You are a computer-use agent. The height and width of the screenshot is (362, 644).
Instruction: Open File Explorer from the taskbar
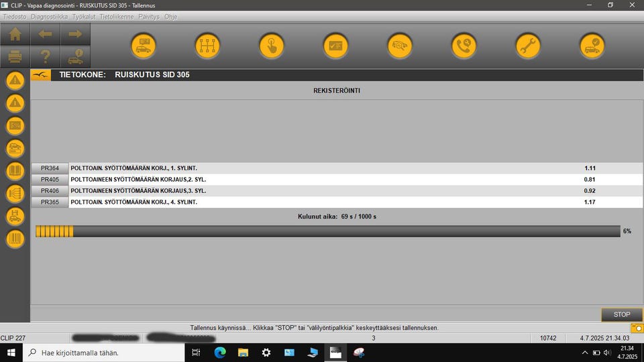[243, 353]
